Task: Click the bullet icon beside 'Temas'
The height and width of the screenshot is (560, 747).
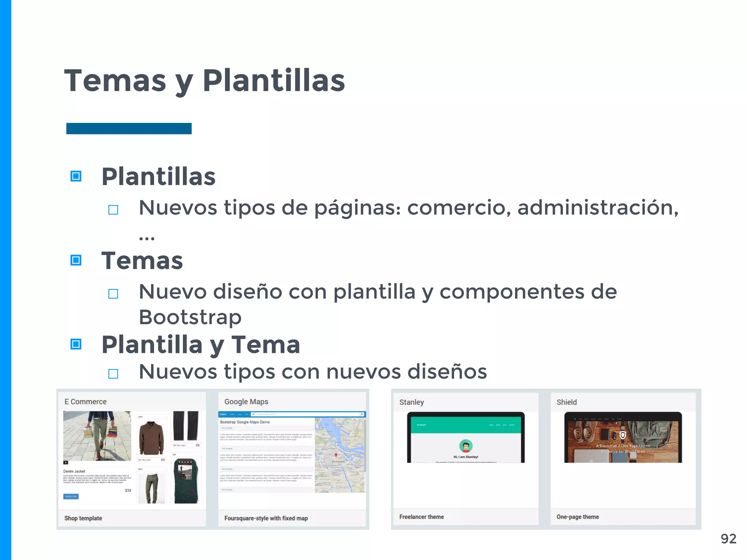Action: coord(76,260)
